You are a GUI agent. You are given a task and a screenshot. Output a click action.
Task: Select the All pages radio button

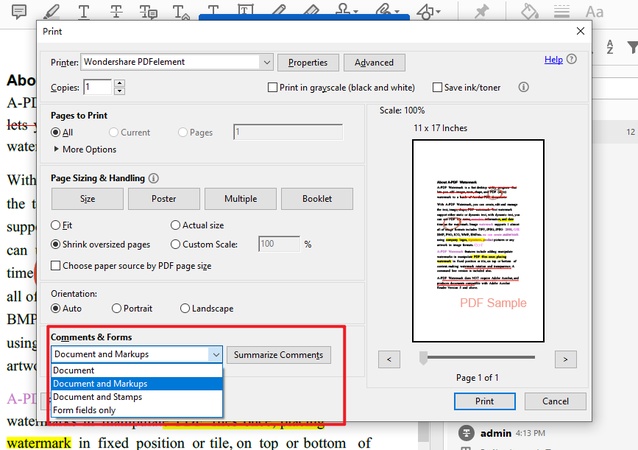(55, 132)
